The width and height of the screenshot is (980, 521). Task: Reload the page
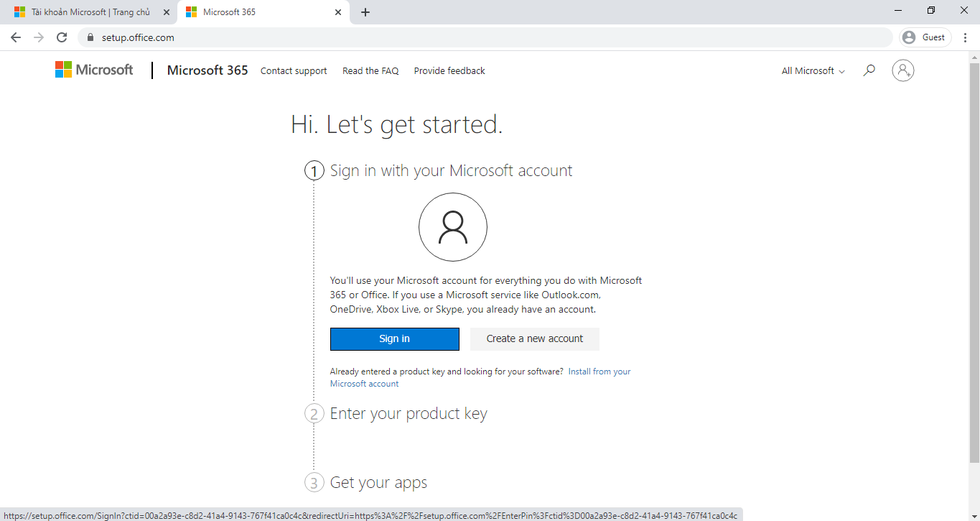(x=61, y=37)
